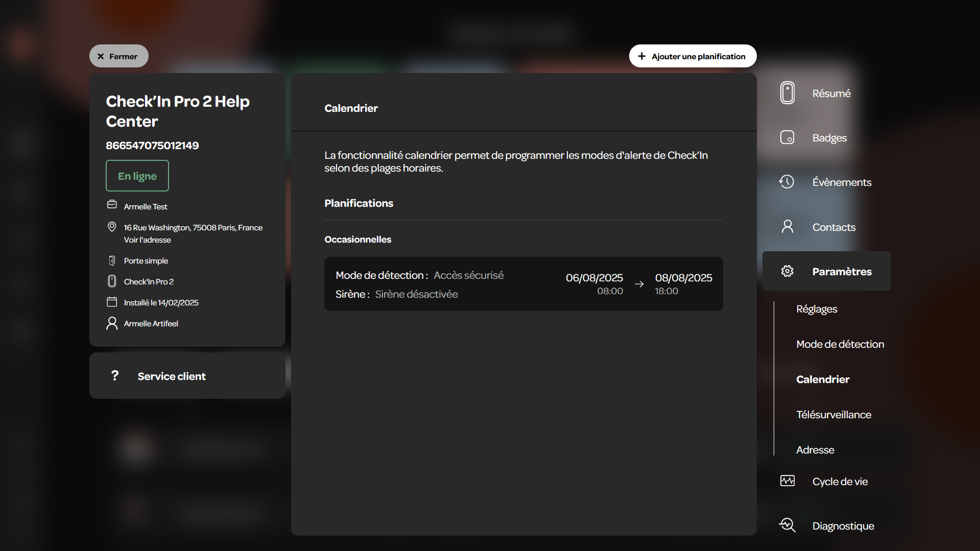
Task: Click the Contacts person icon
Action: [787, 227]
